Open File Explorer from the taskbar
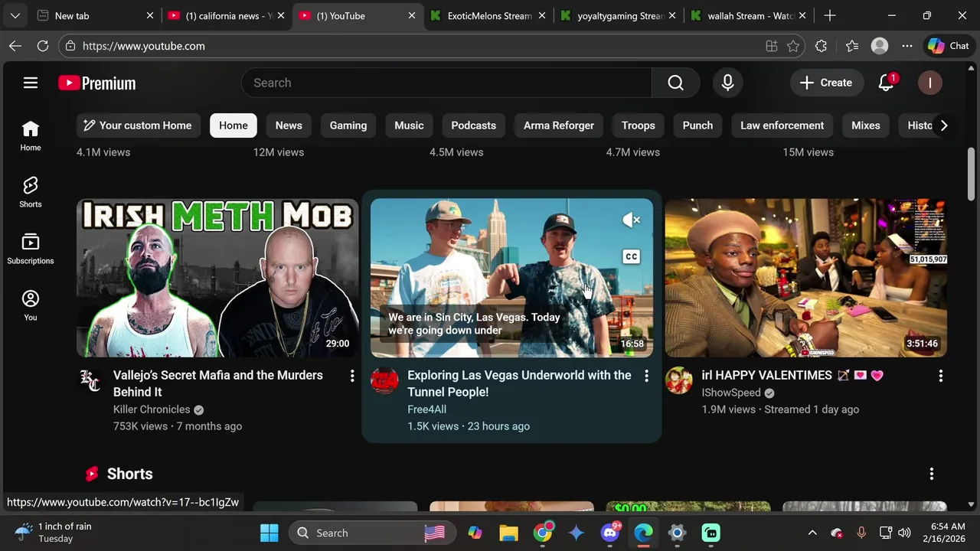 pyautogui.click(x=509, y=533)
